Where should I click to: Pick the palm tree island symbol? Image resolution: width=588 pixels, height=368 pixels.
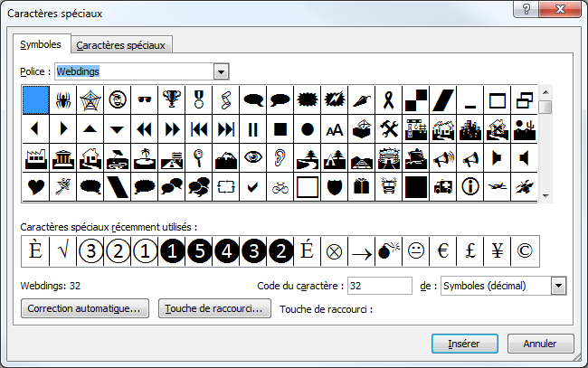tap(145, 157)
